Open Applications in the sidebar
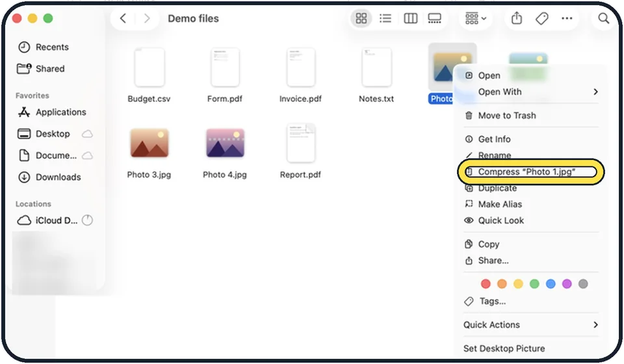The image size is (624, 364). click(x=52, y=112)
